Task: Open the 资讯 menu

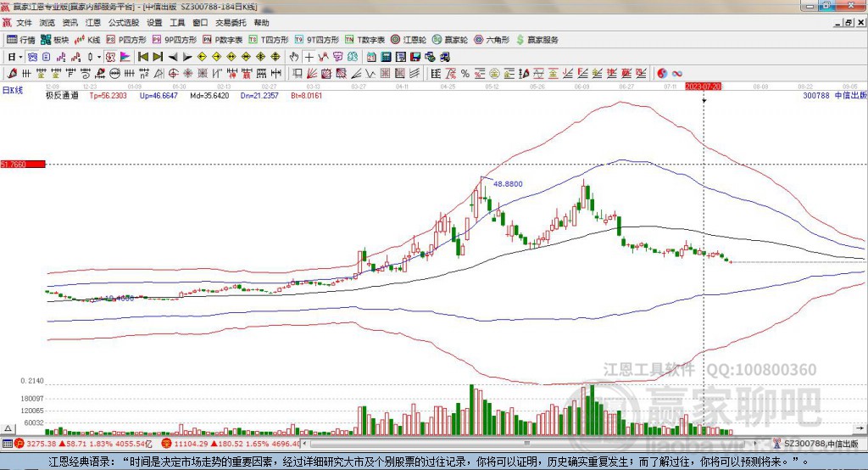Action: point(70,23)
